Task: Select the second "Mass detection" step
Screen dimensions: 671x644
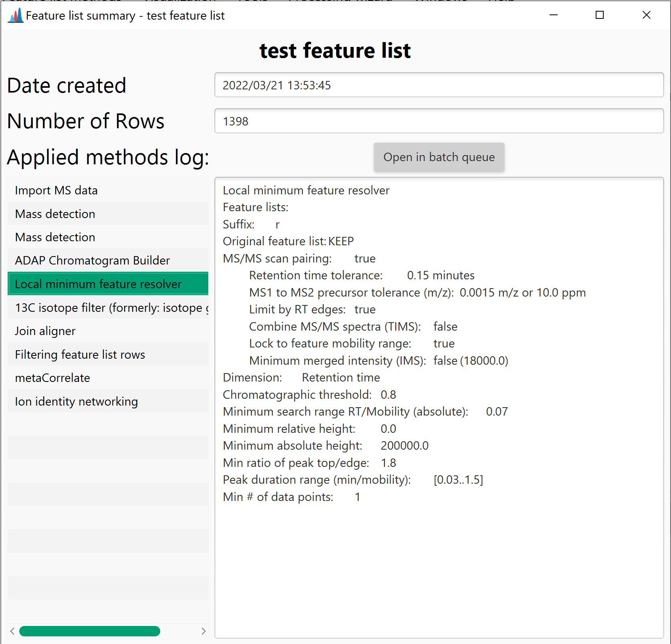Action: (55, 237)
